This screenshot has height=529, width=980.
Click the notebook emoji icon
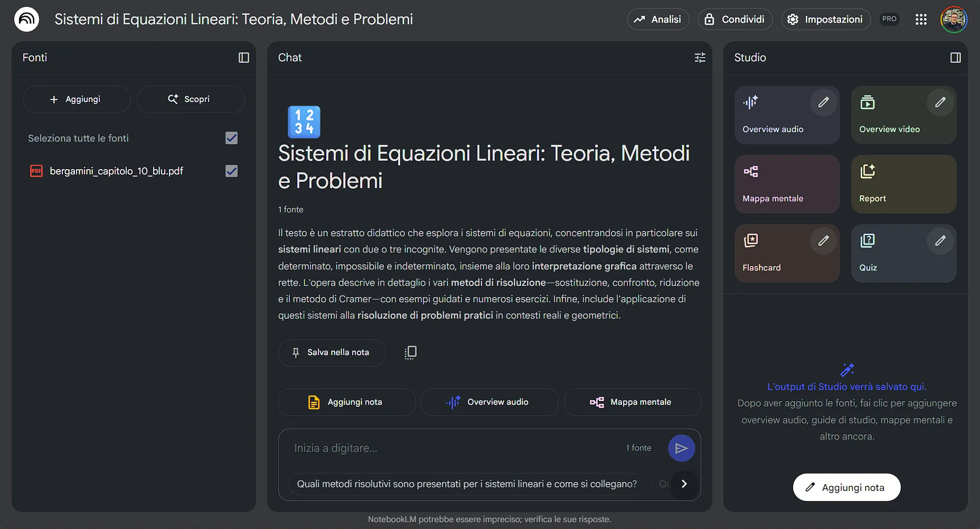pos(304,122)
